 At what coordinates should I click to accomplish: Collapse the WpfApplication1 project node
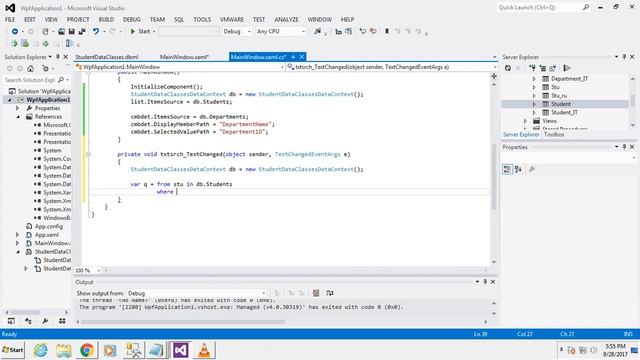pos(10,100)
